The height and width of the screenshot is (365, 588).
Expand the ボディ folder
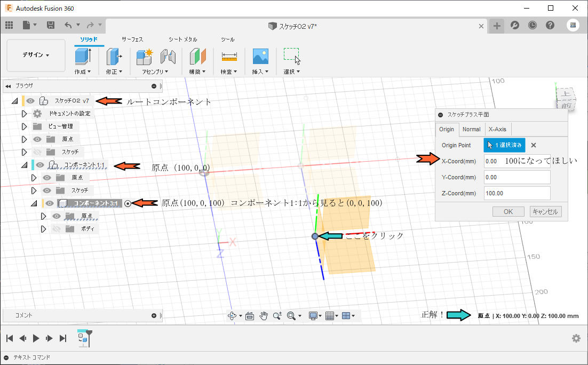pyautogui.click(x=44, y=229)
